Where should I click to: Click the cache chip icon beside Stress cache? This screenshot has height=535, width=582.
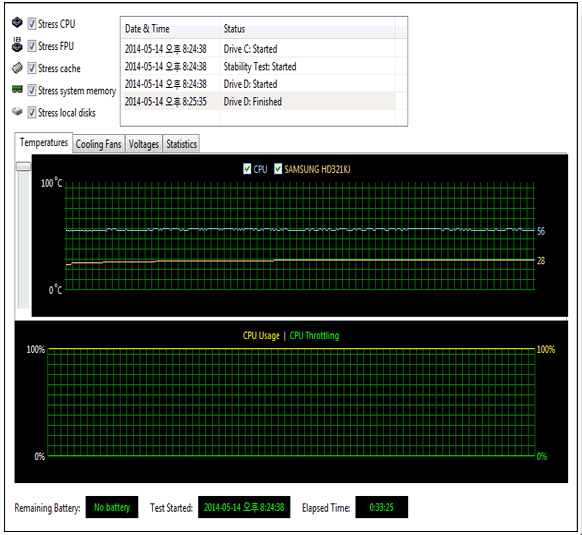pos(17,68)
